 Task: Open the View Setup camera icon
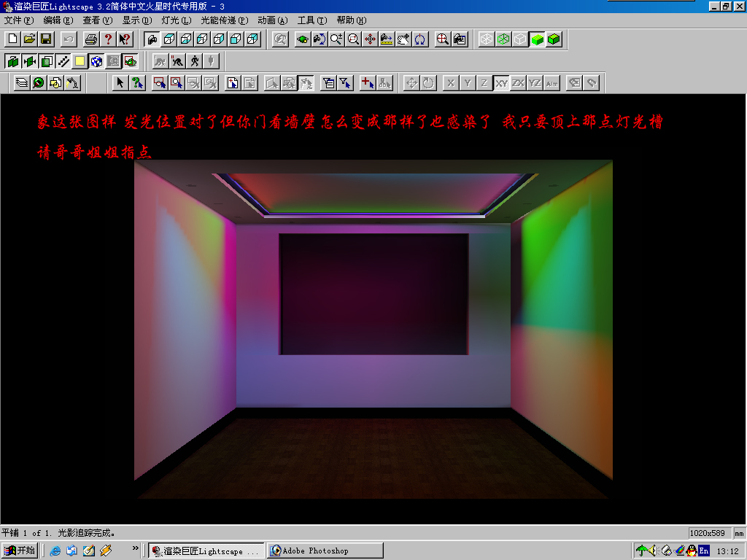(x=460, y=39)
